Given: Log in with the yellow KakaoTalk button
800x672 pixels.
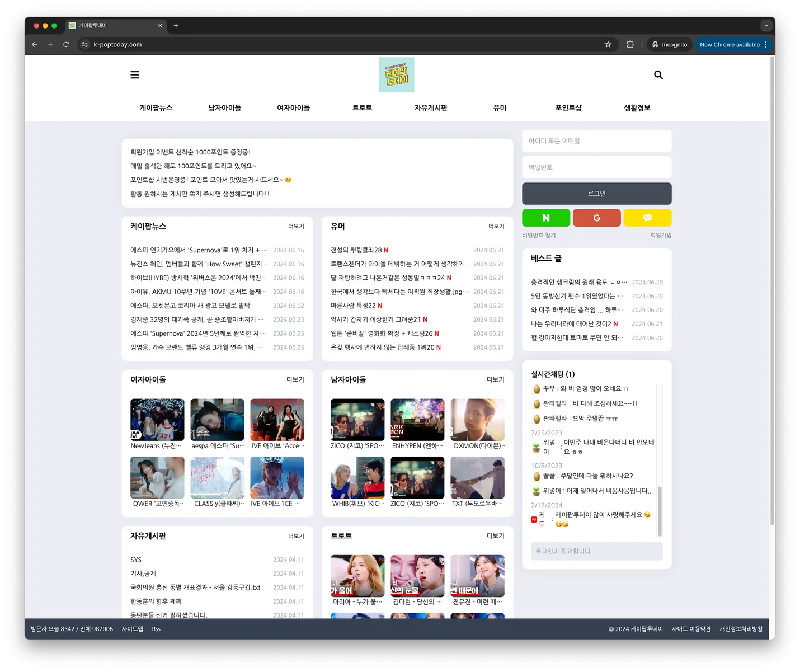Looking at the screenshot, I should (x=647, y=218).
